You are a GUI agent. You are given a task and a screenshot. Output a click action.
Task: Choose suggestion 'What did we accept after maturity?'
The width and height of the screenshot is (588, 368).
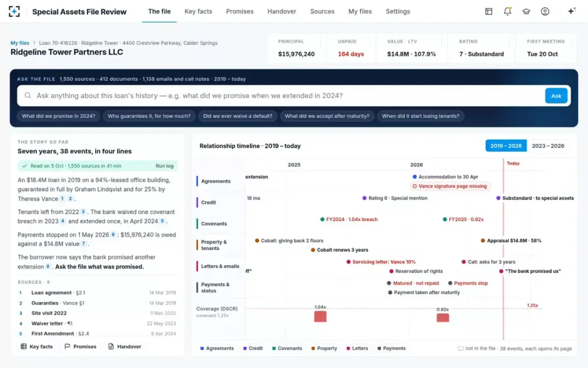tap(327, 116)
